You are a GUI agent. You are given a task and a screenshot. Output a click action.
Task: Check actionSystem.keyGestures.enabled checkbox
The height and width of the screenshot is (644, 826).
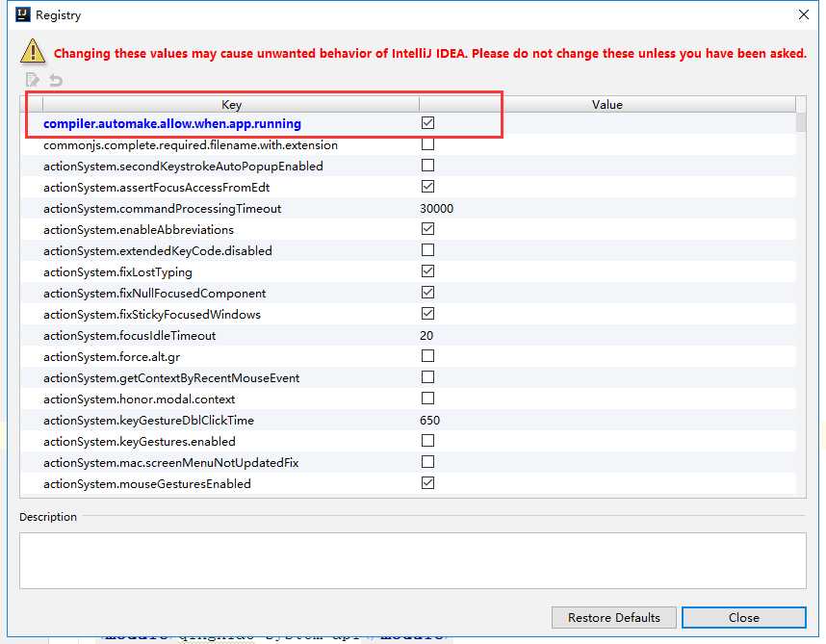click(x=427, y=440)
